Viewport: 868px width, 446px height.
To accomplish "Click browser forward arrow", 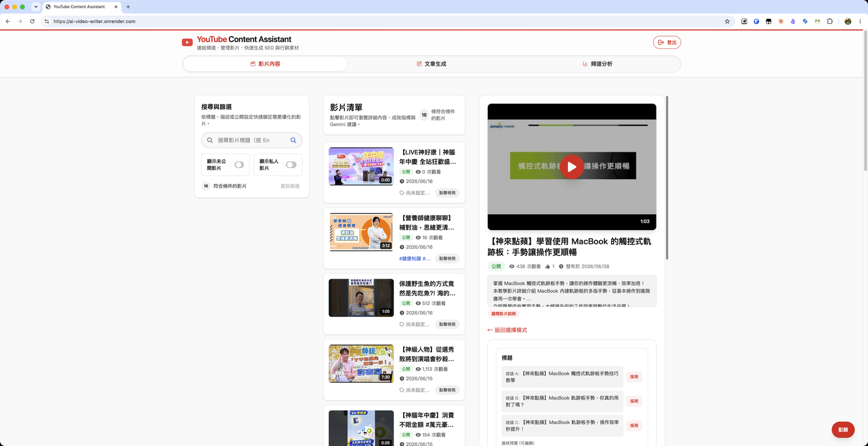I will [x=20, y=21].
